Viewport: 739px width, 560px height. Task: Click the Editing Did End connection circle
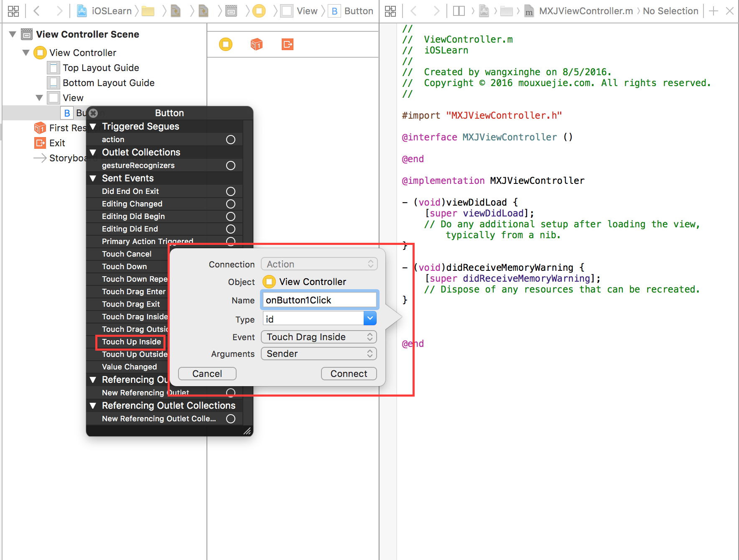[231, 229]
